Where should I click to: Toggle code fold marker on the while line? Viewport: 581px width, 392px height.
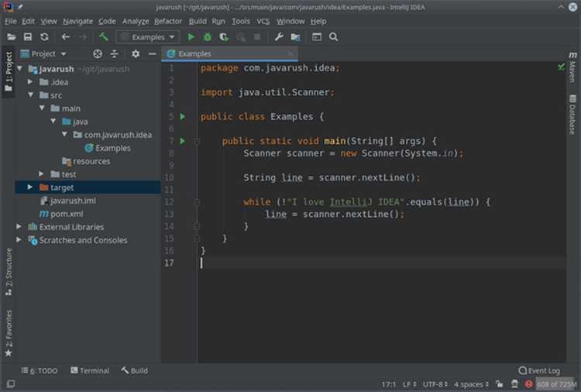coord(197,202)
